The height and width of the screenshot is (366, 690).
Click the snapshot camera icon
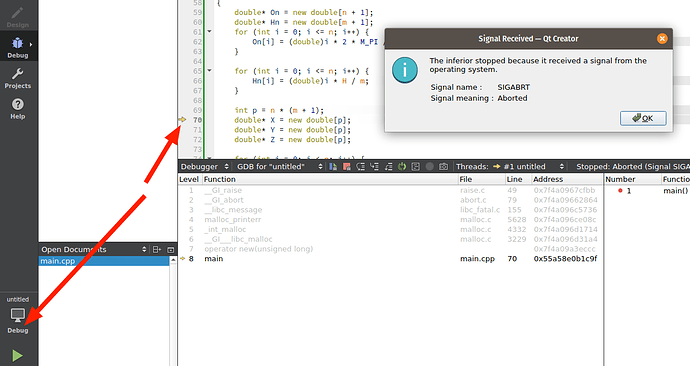(x=443, y=166)
